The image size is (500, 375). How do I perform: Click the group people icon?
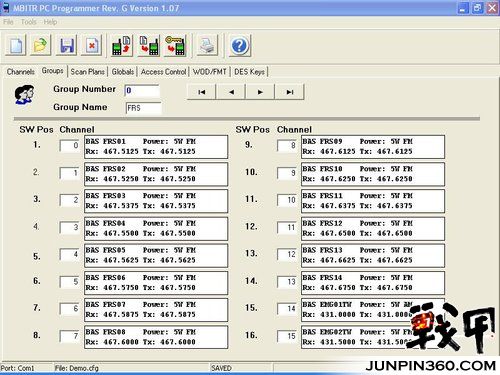point(24,94)
